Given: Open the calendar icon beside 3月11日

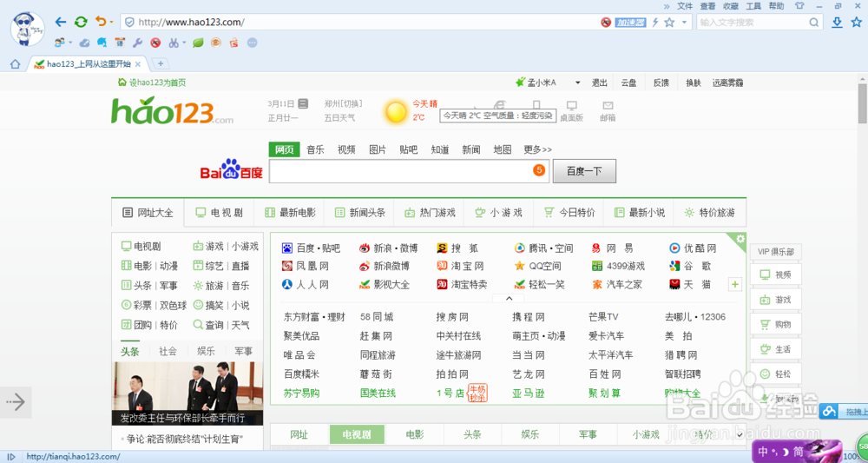Looking at the screenshot, I should pyautogui.click(x=303, y=103).
